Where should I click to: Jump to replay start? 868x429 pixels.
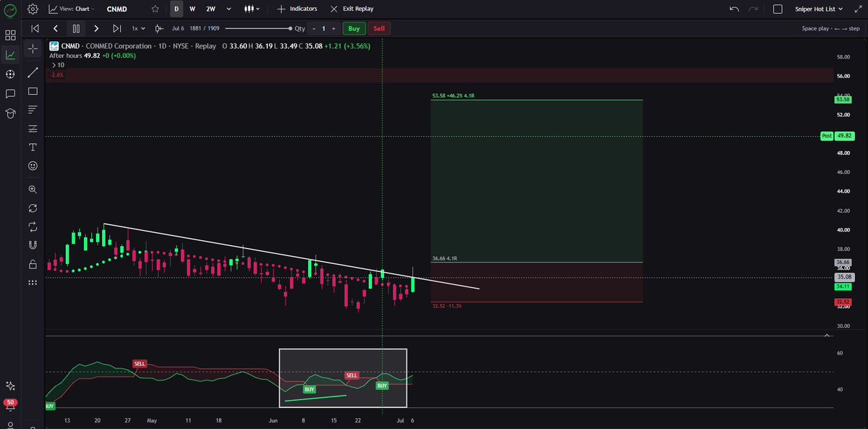(35, 28)
